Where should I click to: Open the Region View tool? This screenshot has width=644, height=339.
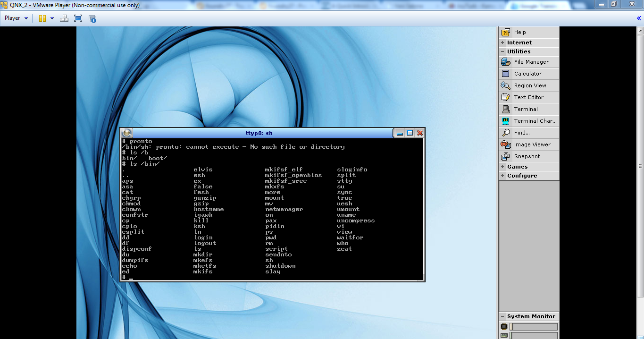click(528, 85)
